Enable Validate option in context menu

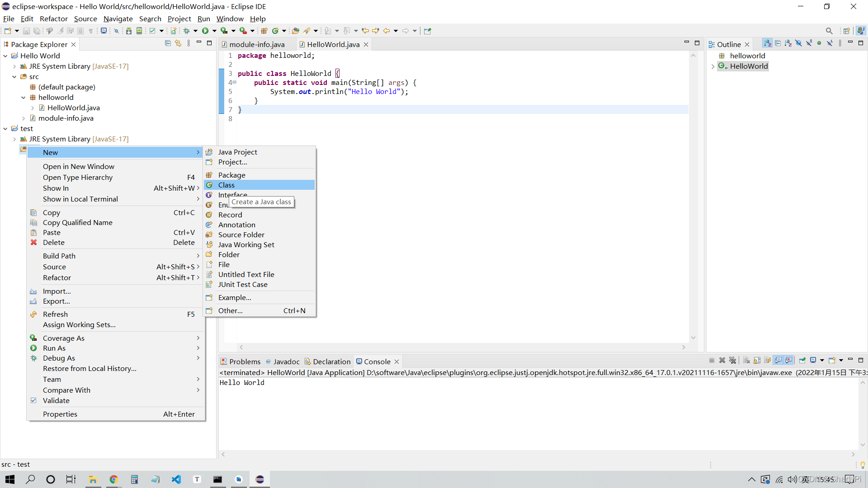(x=56, y=400)
